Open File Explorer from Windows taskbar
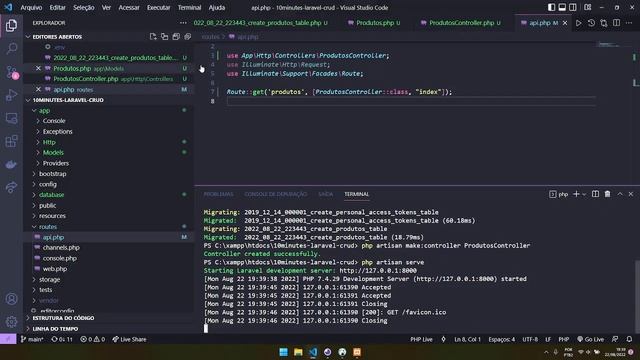This screenshot has height=360, width=640. pyautogui.click(x=298, y=352)
